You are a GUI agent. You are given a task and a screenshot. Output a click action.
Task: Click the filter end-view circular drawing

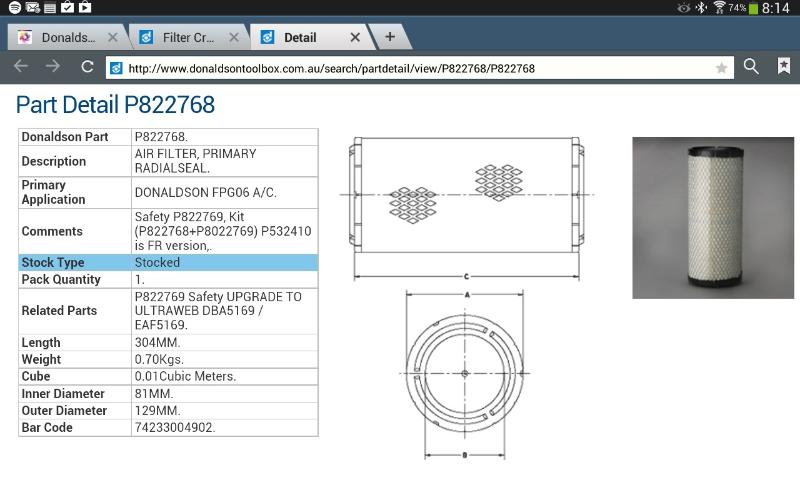tap(465, 373)
